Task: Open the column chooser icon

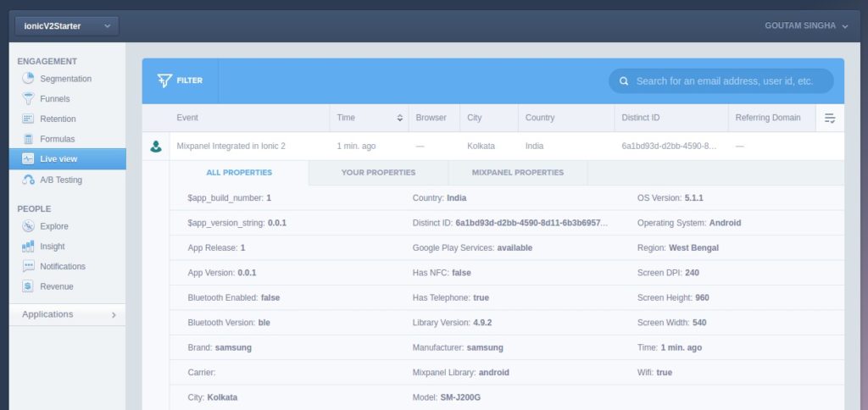Action: tap(829, 118)
